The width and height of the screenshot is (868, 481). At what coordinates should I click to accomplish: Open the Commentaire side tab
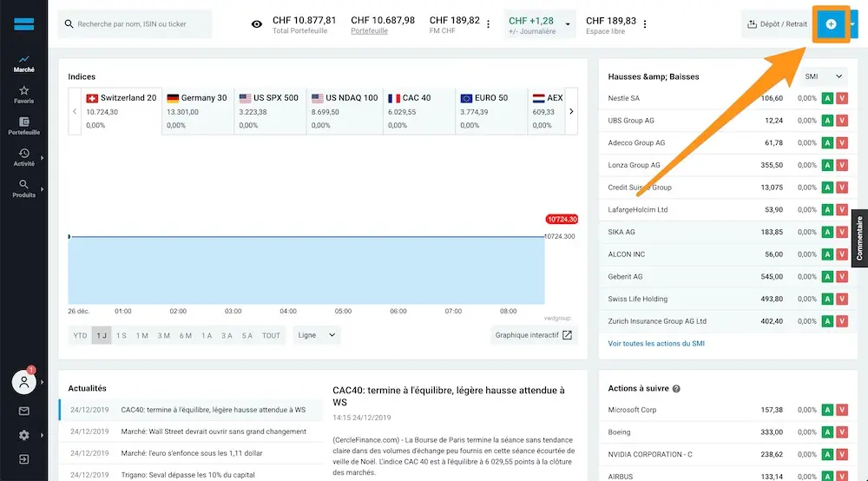(x=859, y=238)
